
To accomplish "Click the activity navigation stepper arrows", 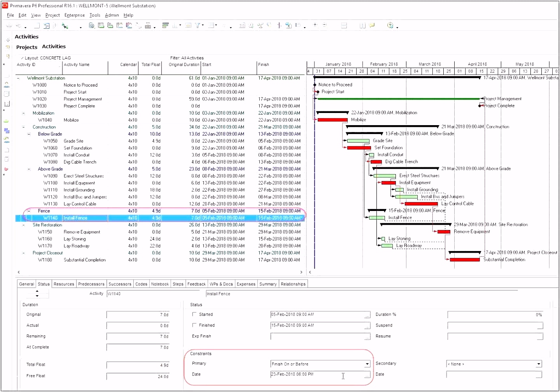I will click(x=37, y=294).
